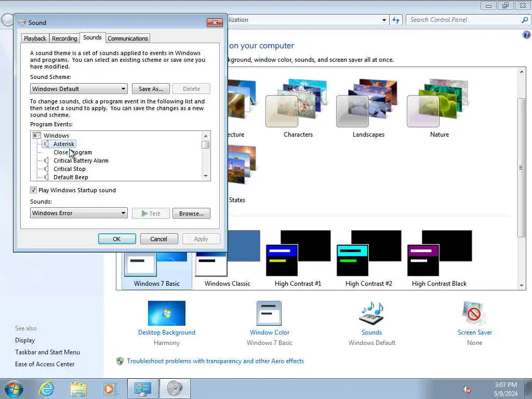Click Cancel in the Sound dialog
Screen dimensions: 532x399
click(159, 239)
